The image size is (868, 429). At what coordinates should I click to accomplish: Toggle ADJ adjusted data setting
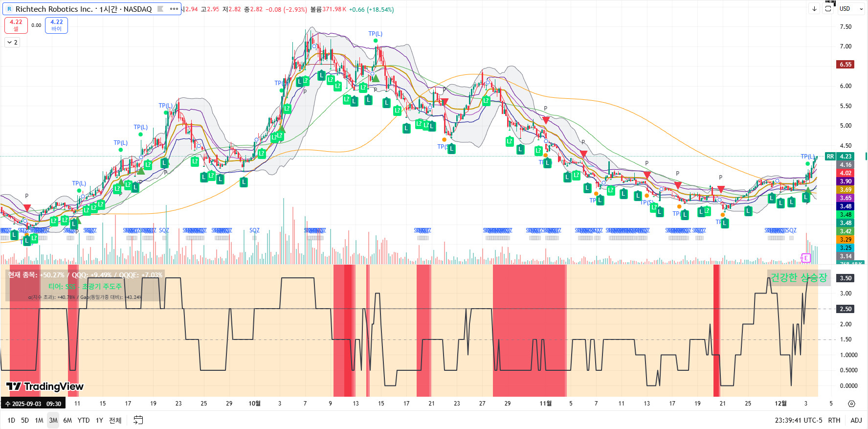(x=856, y=420)
